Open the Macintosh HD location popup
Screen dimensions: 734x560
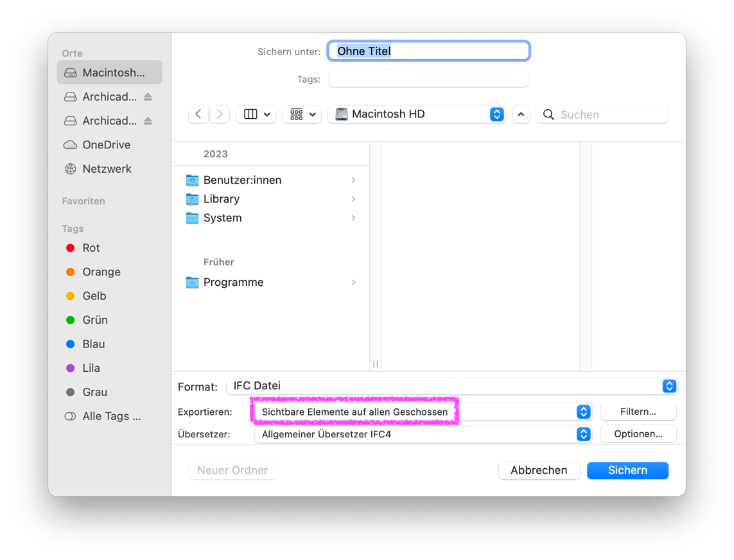(417, 114)
